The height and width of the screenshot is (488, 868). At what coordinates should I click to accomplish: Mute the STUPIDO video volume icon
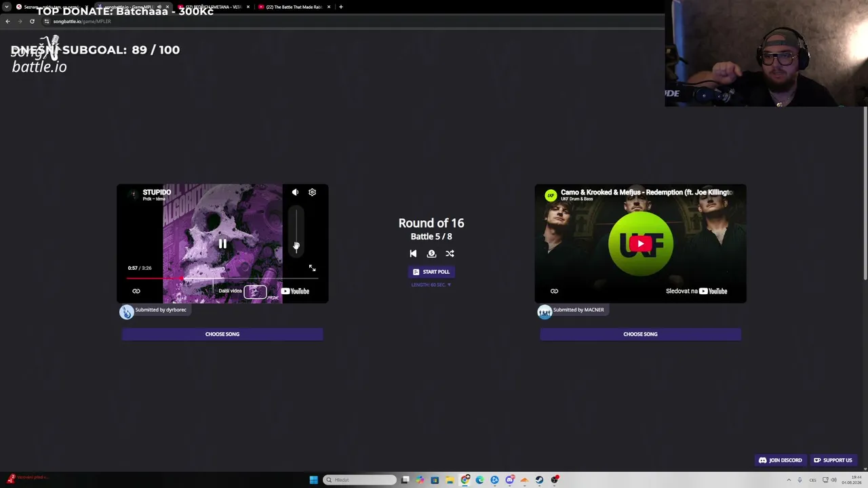pyautogui.click(x=295, y=192)
